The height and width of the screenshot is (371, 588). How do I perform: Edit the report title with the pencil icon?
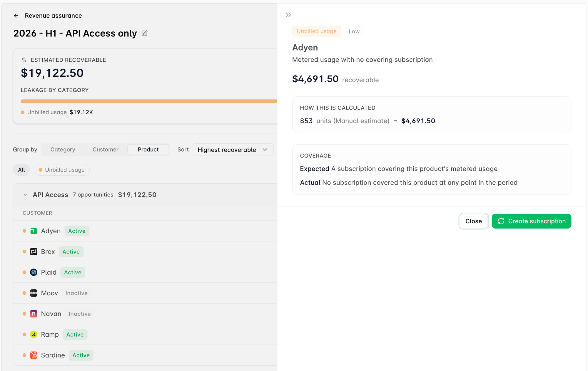click(x=144, y=33)
